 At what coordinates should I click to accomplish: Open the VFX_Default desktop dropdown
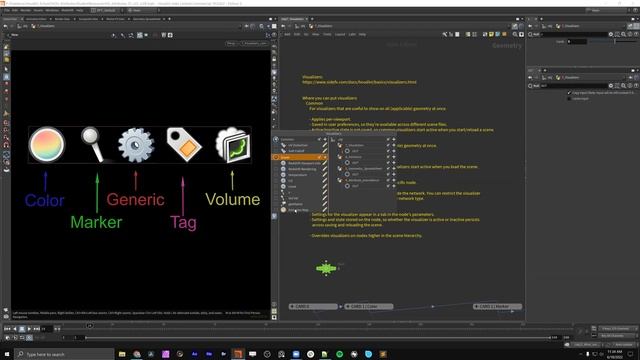pos(105,10)
